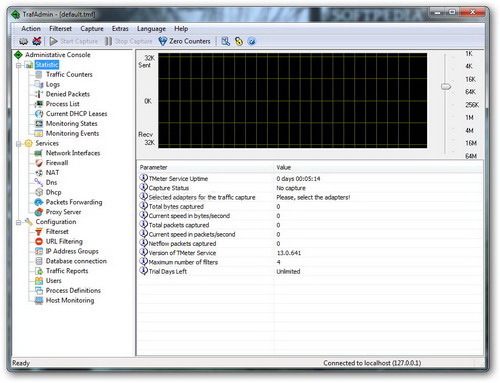Click the disconnect icon with red X
This screenshot has width=500, height=383.
tap(37, 41)
